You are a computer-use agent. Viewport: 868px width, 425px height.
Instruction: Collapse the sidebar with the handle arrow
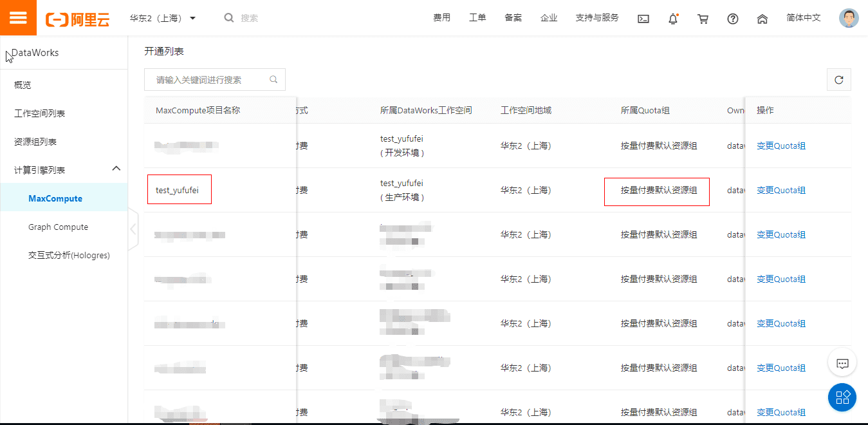133,229
